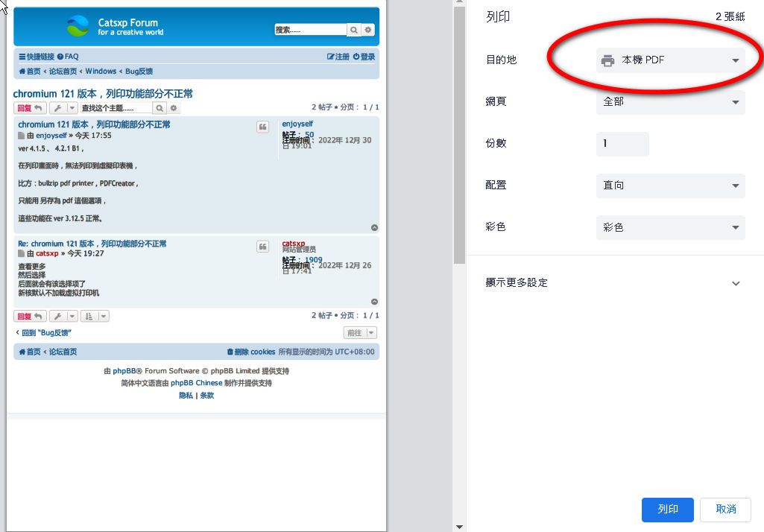Viewport: 764px width, 532px height.
Task: Open the 配置 layout dropdown showing 直向
Action: click(x=670, y=186)
